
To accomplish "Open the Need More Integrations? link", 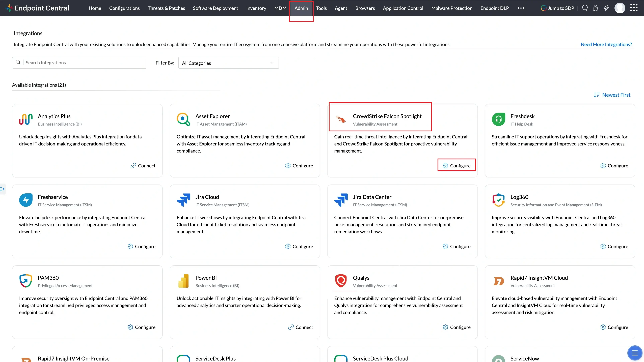I will 606,44.
